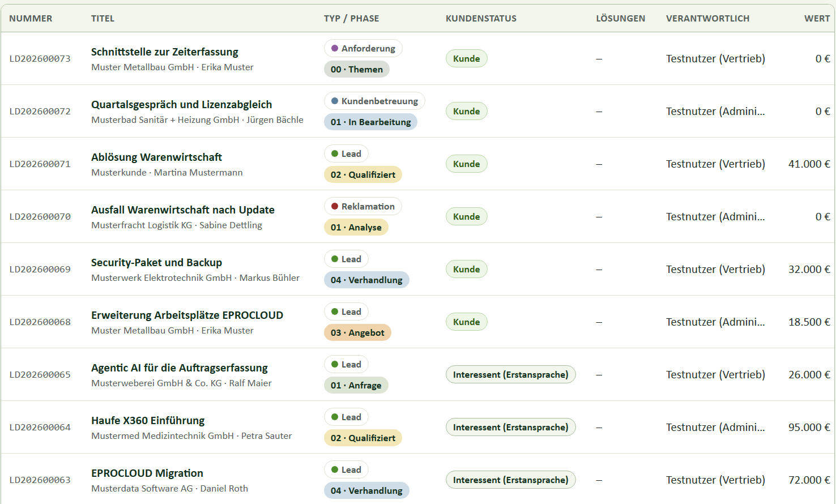Open the EPROCLOUD Migration lead
The image size is (836, 504).
click(147, 473)
